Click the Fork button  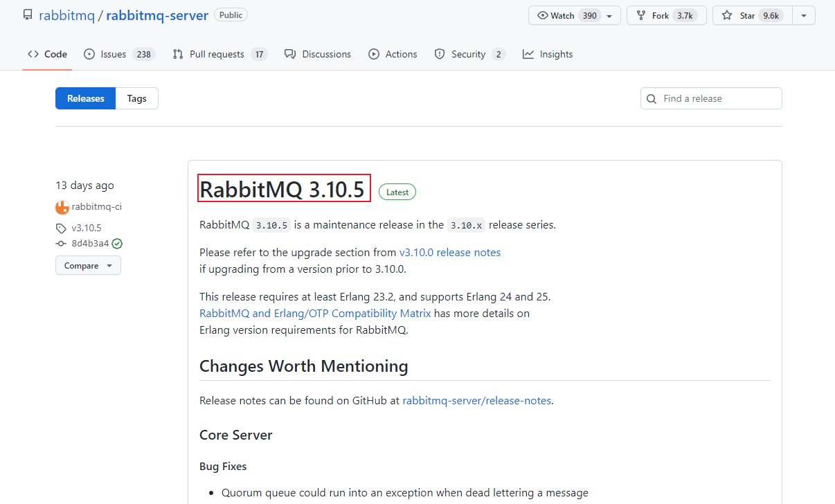(x=666, y=15)
